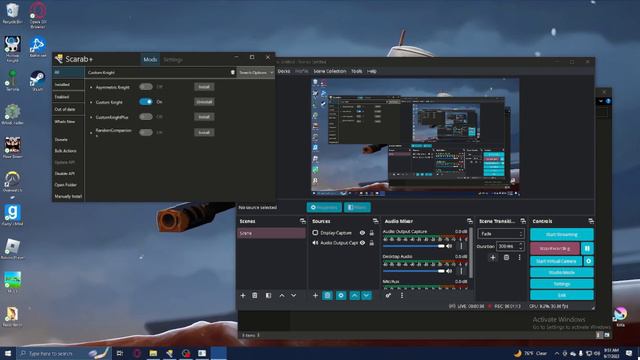Open the Tools menu in OBS

pyautogui.click(x=356, y=71)
